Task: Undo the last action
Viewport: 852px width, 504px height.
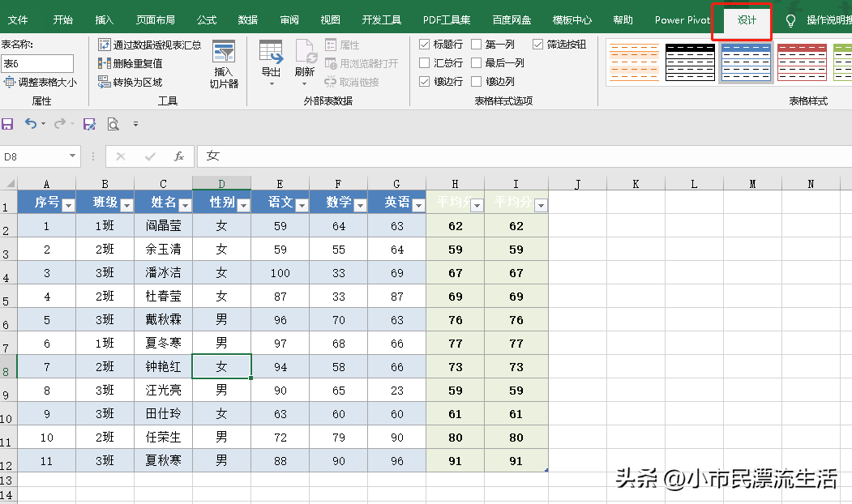Action: click(x=31, y=124)
